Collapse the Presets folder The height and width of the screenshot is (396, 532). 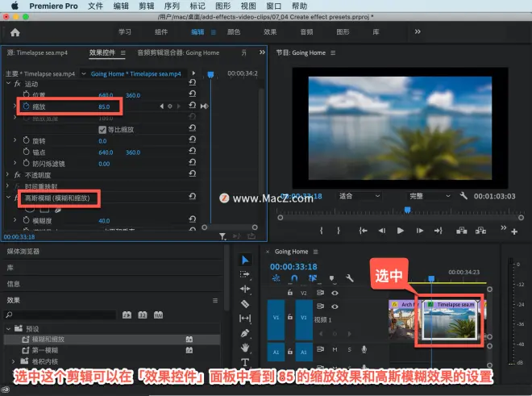(x=9, y=329)
